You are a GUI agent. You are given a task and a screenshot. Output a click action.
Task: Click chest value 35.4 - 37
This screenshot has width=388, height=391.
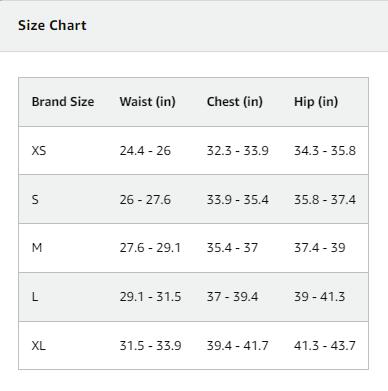[x=232, y=248]
